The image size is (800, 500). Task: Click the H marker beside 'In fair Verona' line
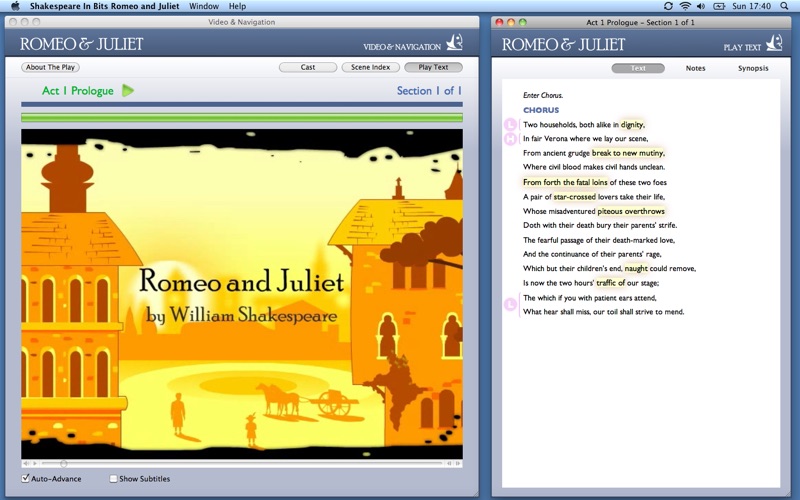pyautogui.click(x=510, y=139)
